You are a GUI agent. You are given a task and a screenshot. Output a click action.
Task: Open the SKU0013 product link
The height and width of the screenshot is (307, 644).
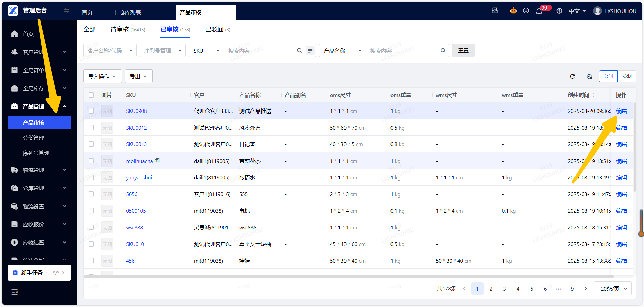(136, 144)
